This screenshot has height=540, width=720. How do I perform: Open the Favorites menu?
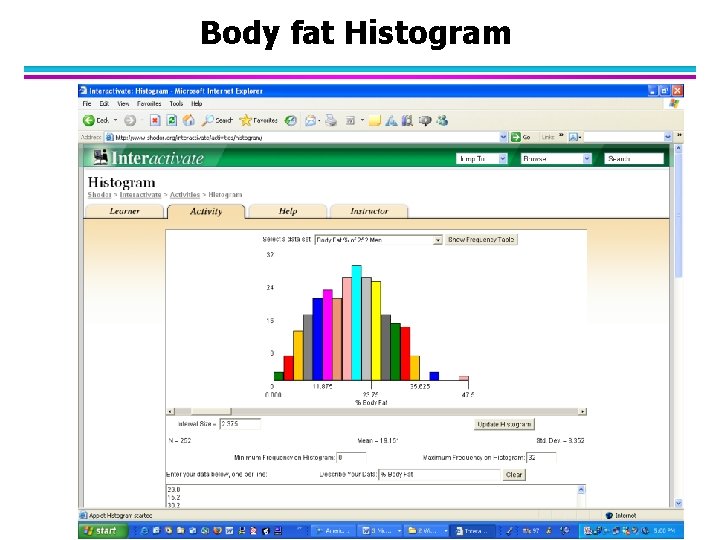(149, 104)
